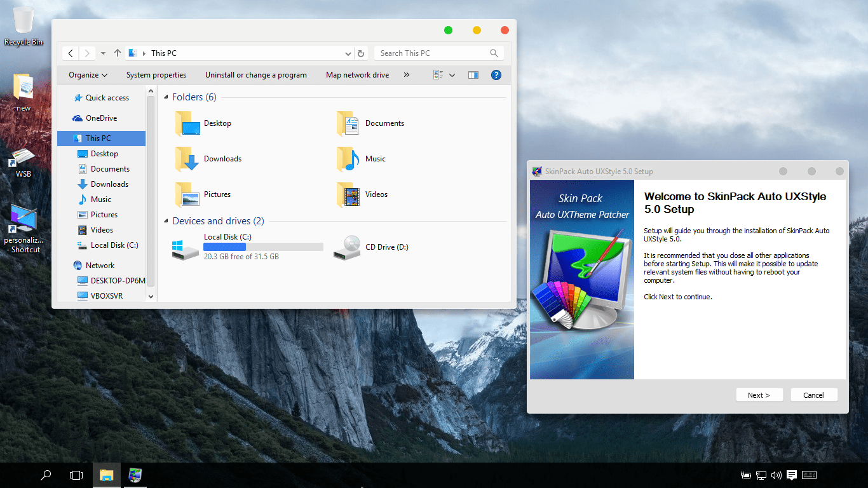Viewport: 868px width, 488px height.
Task: Click Uninstall or change a program
Action: 256,75
